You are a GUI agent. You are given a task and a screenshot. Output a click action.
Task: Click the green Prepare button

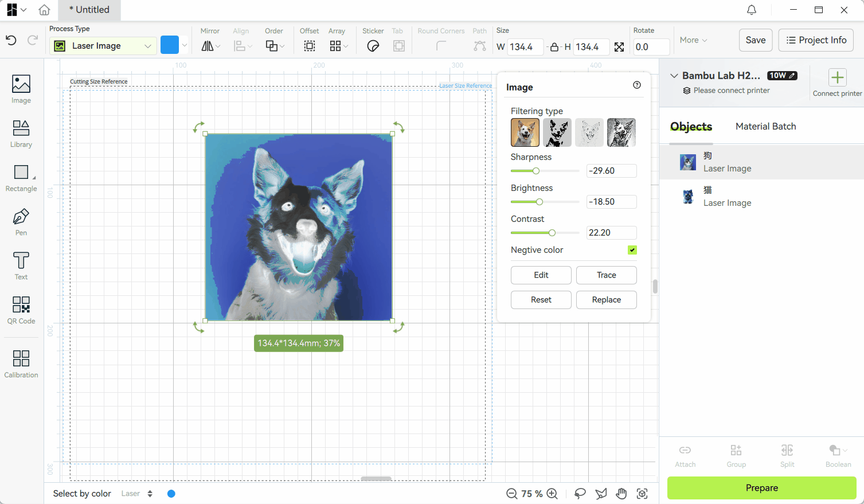pos(761,488)
